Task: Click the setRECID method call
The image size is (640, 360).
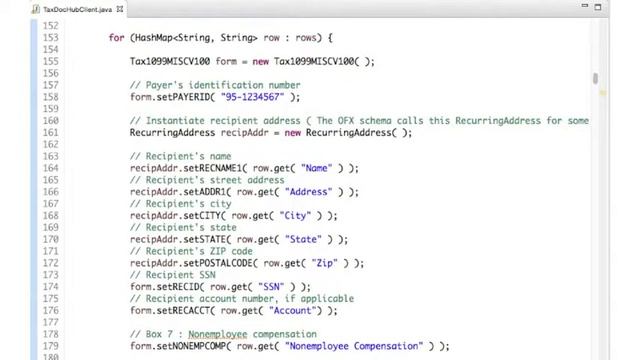Action: click(x=178, y=287)
